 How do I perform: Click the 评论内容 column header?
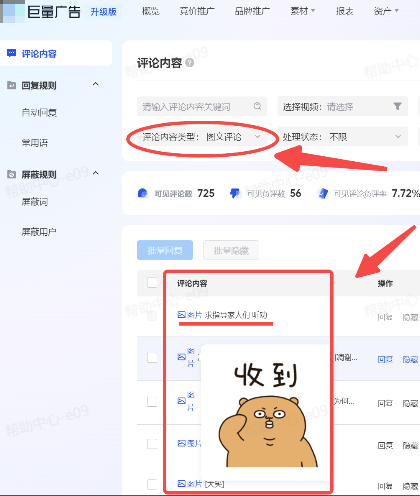[x=192, y=283]
